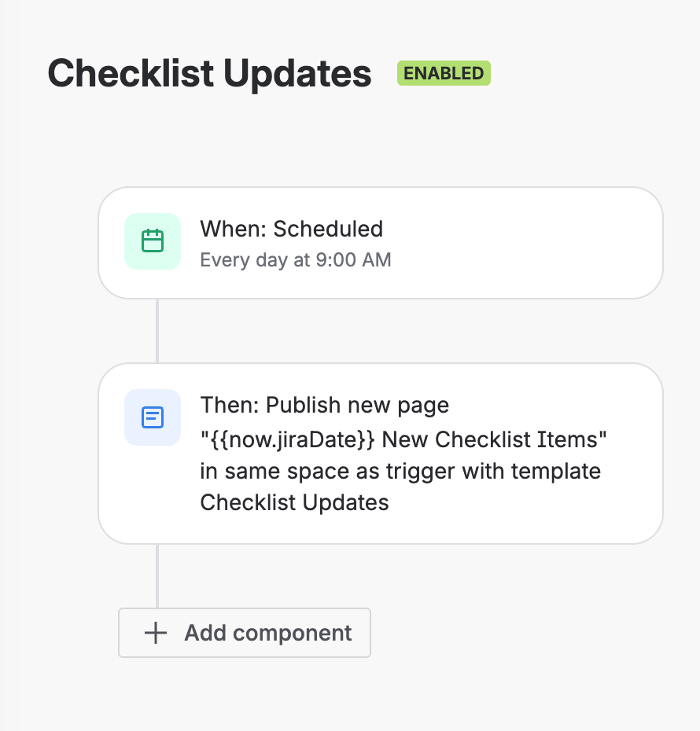Click the green ENABLED status badge
This screenshot has width=700, height=731.
tap(444, 73)
